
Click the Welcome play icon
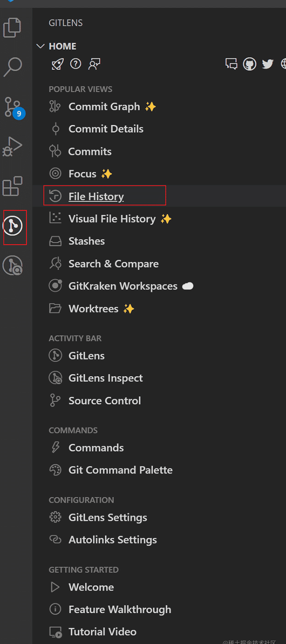point(55,587)
